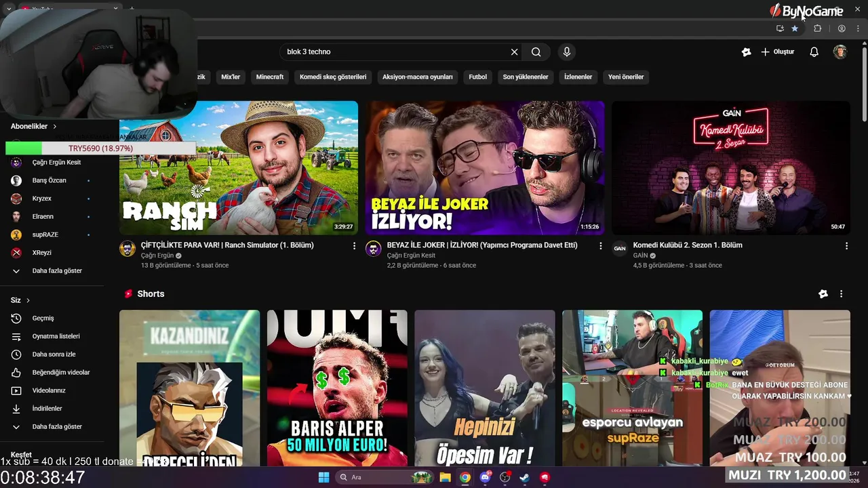The image size is (868, 488).
Task: Open more options for Ranch Simulator video
Action: 354,246
